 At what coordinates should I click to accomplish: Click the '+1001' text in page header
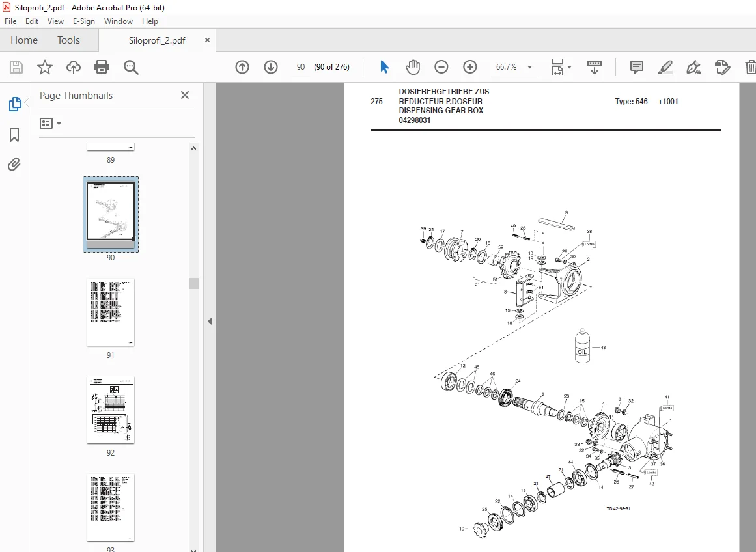[x=668, y=102]
